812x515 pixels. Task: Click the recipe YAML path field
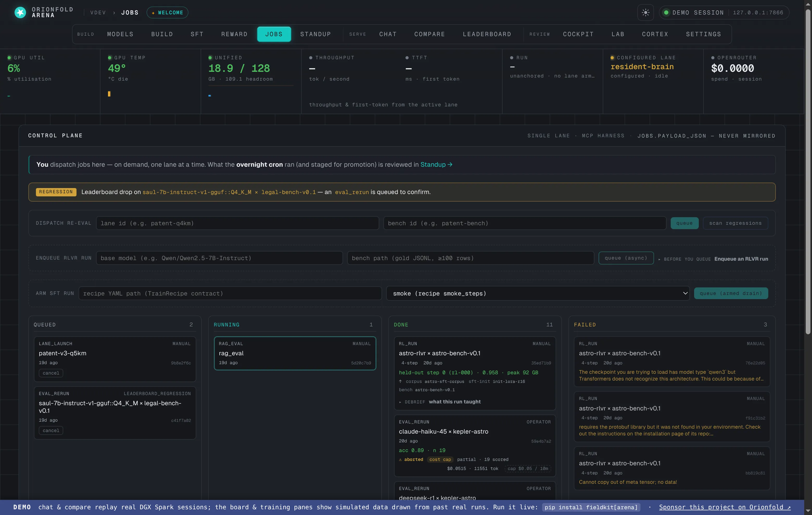230,293
